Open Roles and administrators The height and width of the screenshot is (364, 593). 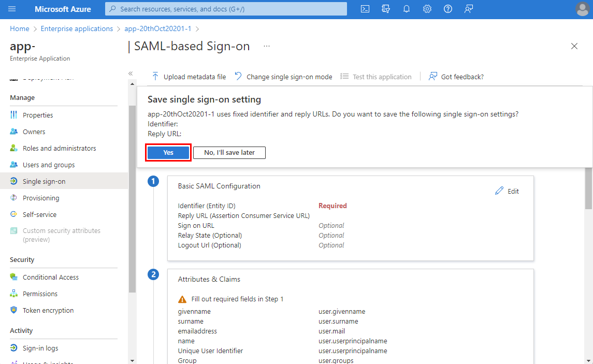60,148
